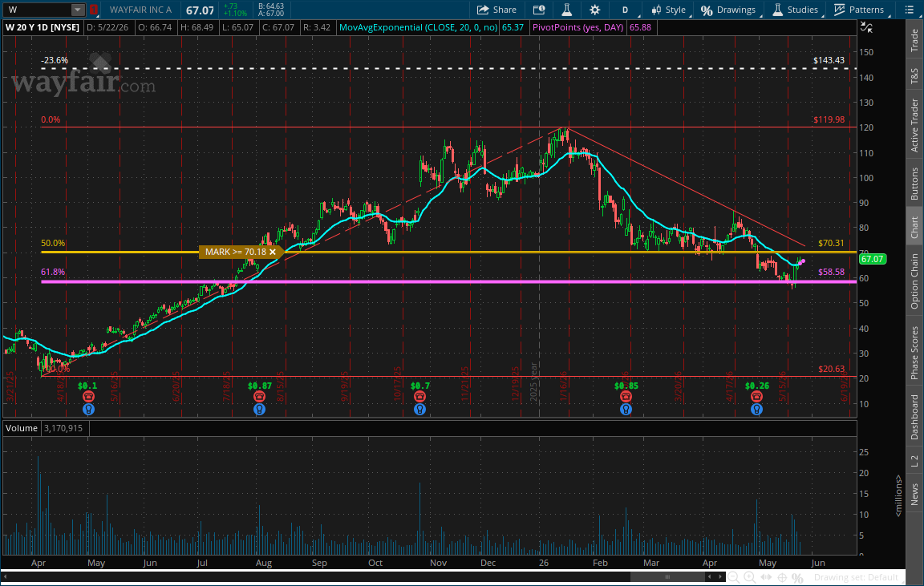Click the Share icon button
The height and width of the screenshot is (586, 924).
click(496, 10)
